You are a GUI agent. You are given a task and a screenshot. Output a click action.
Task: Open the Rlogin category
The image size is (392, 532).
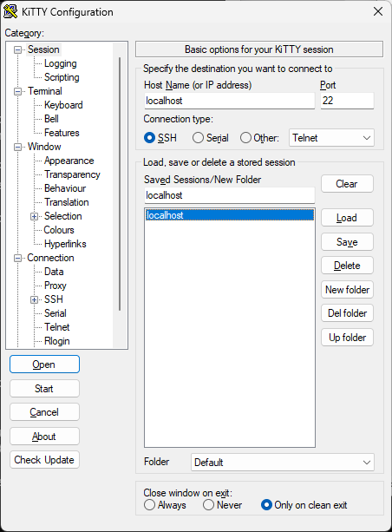coord(57,341)
